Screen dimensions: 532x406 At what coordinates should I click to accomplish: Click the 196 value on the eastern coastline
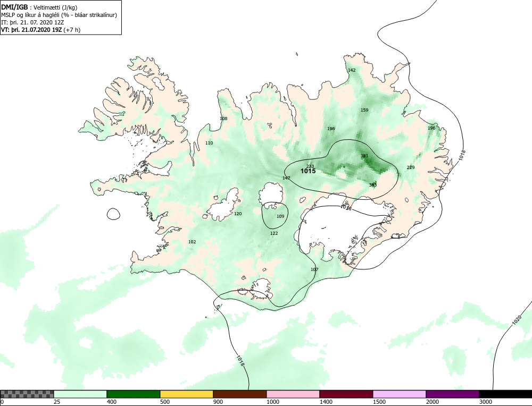tap(431, 128)
